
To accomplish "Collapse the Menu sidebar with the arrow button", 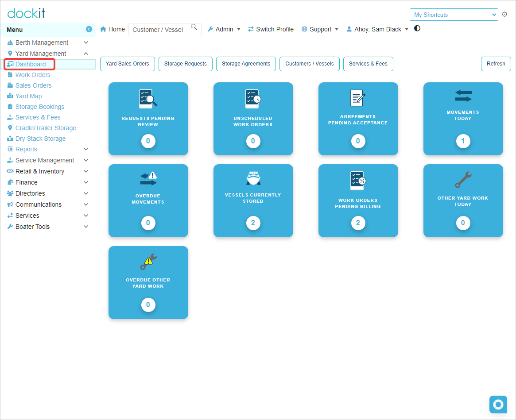I will coord(89,29).
